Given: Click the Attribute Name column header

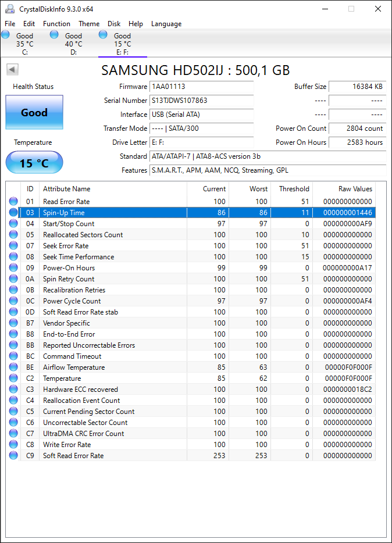Looking at the screenshot, I should (113, 189).
